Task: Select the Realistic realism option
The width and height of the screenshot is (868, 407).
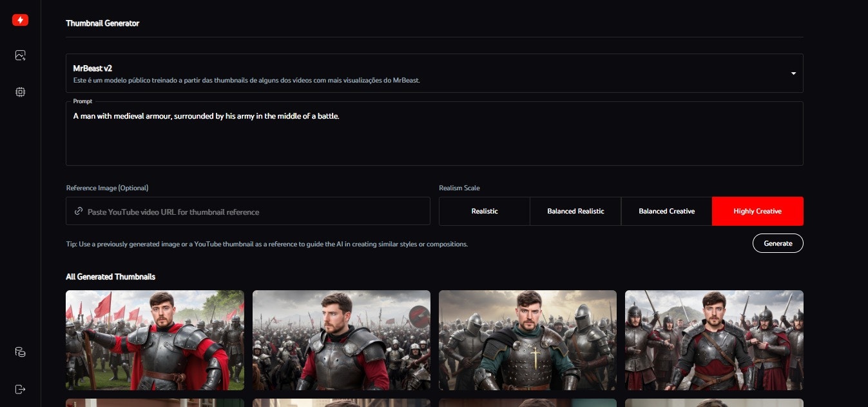Action: [485, 211]
